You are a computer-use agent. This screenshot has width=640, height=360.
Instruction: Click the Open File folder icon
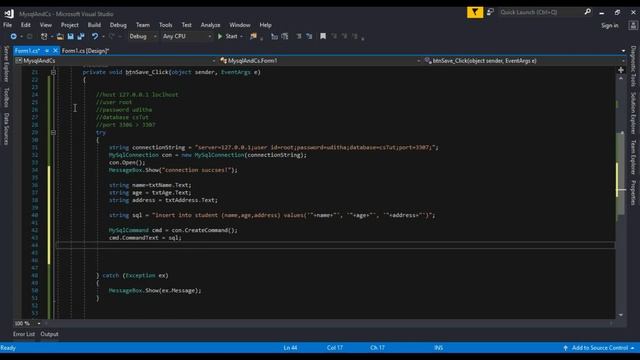click(x=60, y=36)
